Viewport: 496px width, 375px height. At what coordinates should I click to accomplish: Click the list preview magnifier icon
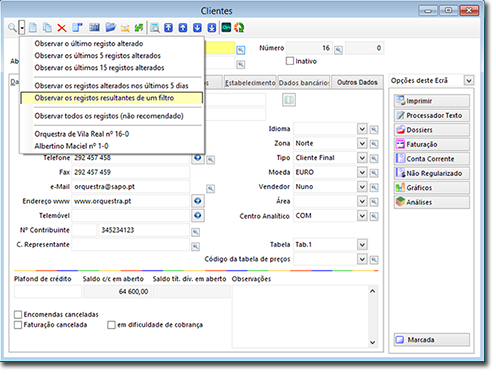click(x=155, y=28)
